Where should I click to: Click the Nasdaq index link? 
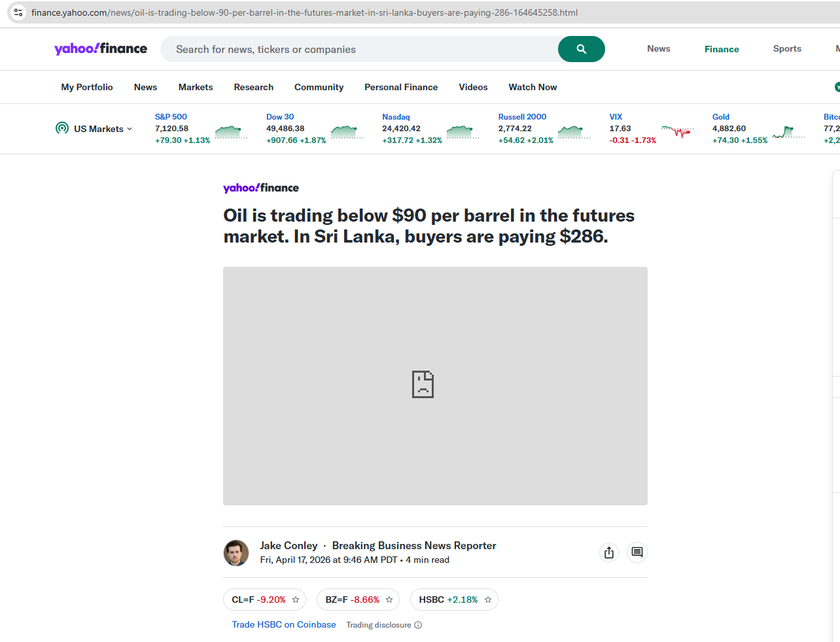(396, 117)
